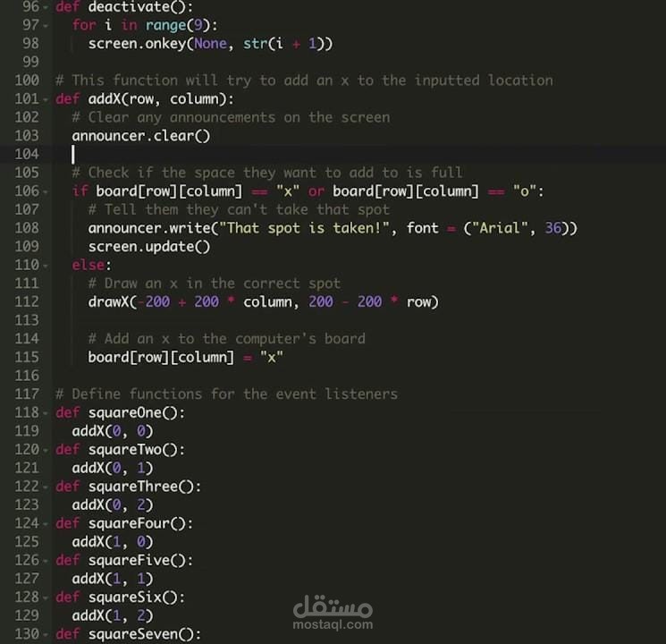Click the "Arial" font string
Screen dimensions: 666x644
tap(500, 228)
